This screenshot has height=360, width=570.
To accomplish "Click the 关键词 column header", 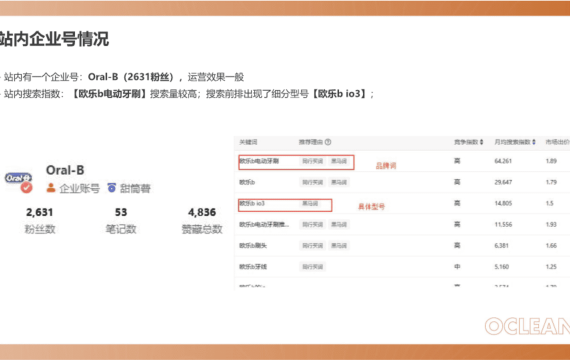I will (248, 142).
